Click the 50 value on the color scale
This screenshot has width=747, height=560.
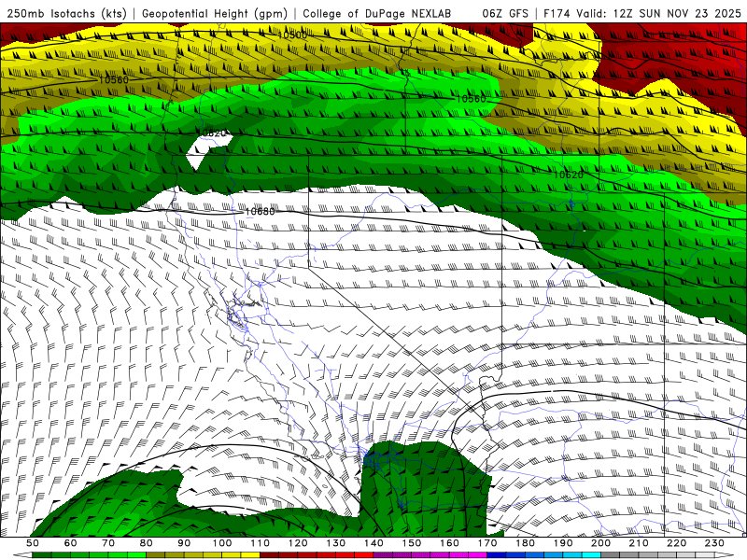(x=33, y=543)
